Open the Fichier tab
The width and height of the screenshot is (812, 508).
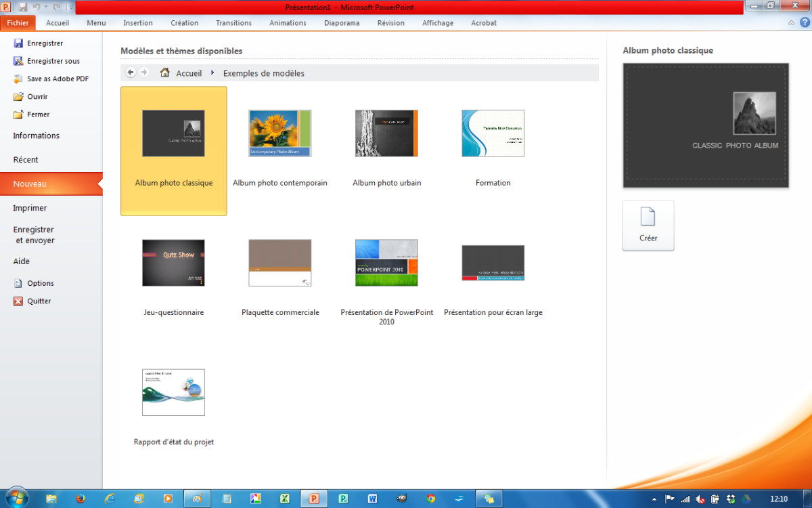coord(18,22)
